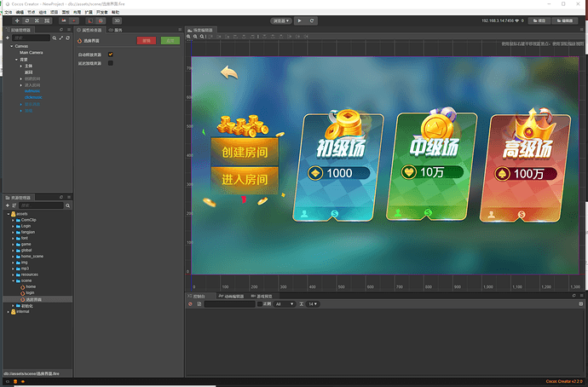This screenshot has height=387, width=588.
Task: Select the Rect transform tool
Action: click(x=47, y=20)
